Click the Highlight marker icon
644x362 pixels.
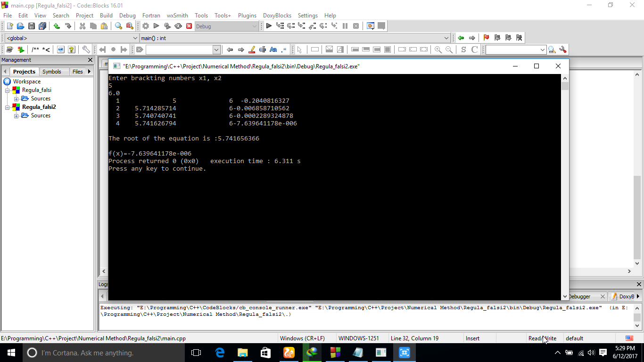(252, 49)
